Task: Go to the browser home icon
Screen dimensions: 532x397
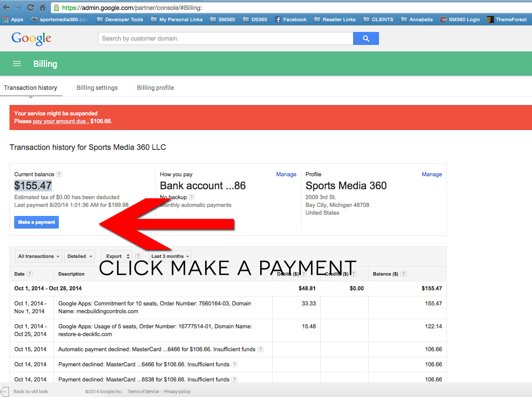Action: click(42, 8)
